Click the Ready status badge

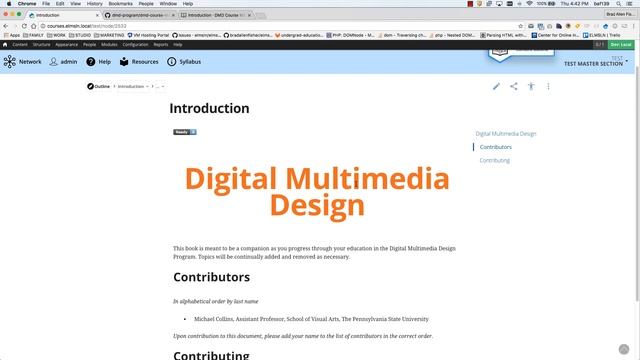point(184,132)
